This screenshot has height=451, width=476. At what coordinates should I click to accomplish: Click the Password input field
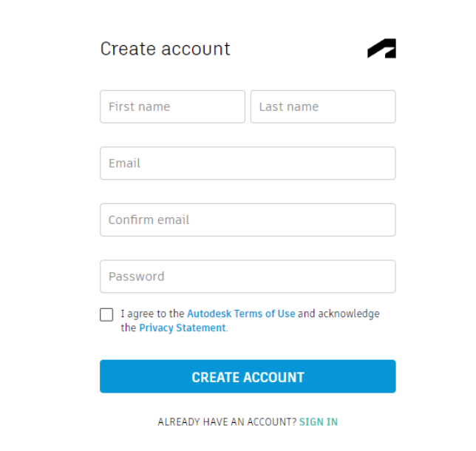[248, 277]
